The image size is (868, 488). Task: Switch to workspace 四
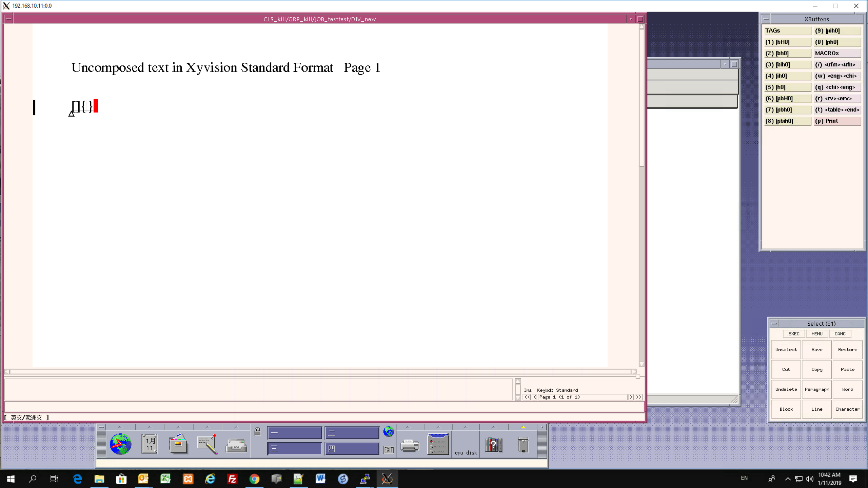[352, 449]
